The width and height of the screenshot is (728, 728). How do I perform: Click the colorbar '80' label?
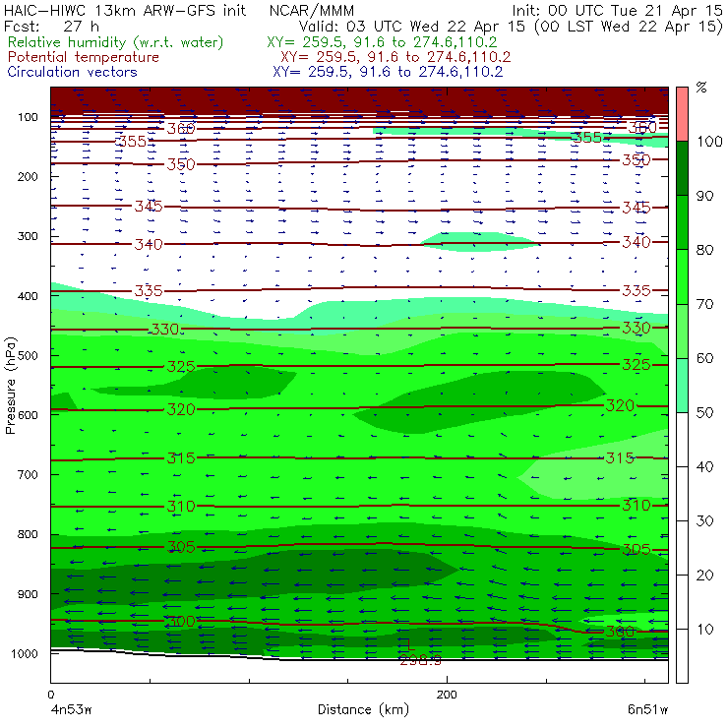click(x=704, y=250)
